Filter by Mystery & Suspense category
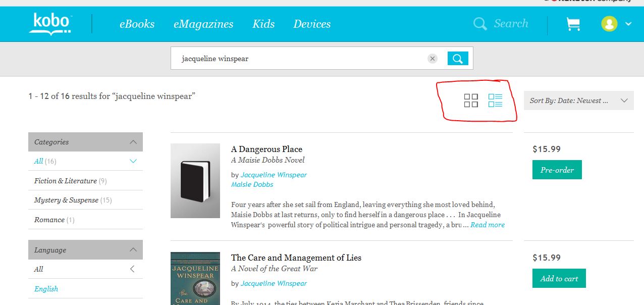644x305 pixels. [66, 200]
